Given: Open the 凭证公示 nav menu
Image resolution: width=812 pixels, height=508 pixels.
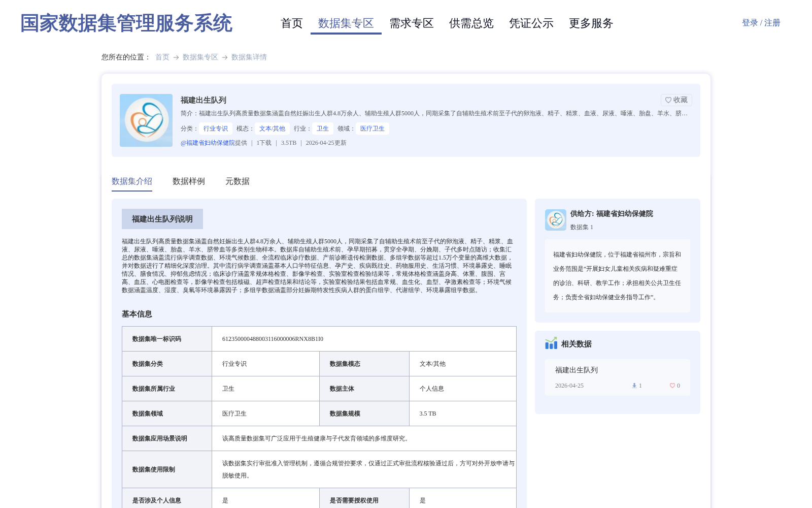Looking at the screenshot, I should pos(531,23).
